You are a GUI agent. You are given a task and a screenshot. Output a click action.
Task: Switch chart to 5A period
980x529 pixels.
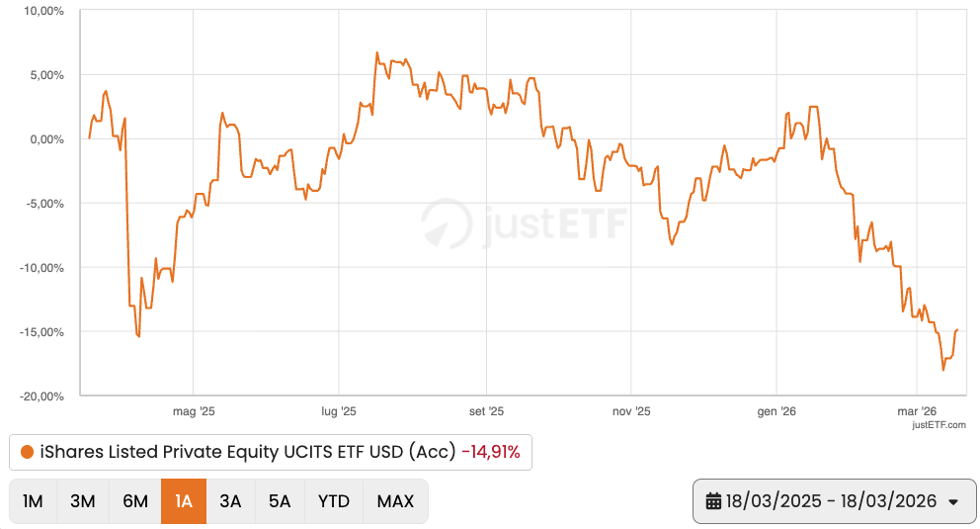280,501
